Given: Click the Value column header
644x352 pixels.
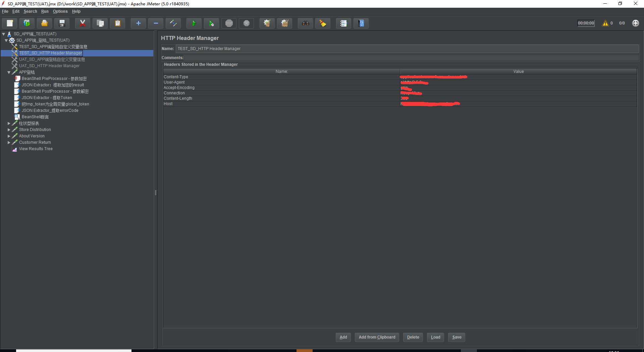Looking at the screenshot, I should (x=518, y=72).
